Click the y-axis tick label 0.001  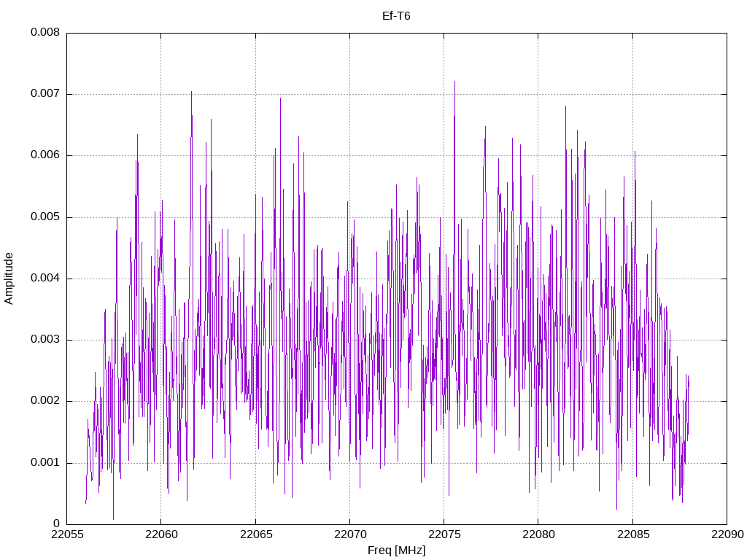pos(45,462)
